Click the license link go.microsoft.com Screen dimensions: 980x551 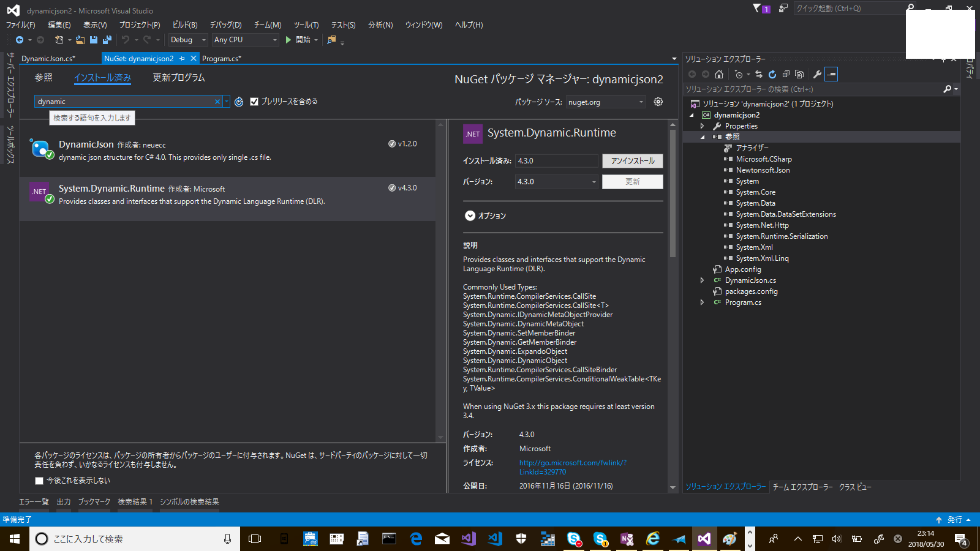coord(573,467)
